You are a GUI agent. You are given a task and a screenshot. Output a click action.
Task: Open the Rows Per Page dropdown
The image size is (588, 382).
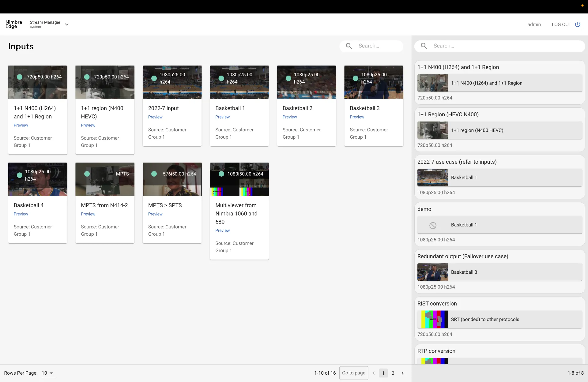pos(48,373)
